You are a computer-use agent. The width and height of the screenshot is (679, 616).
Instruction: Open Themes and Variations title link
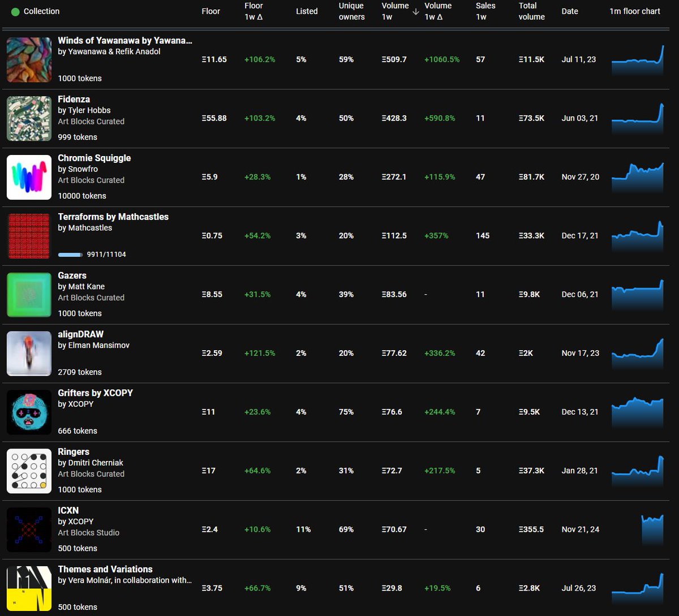(x=105, y=570)
